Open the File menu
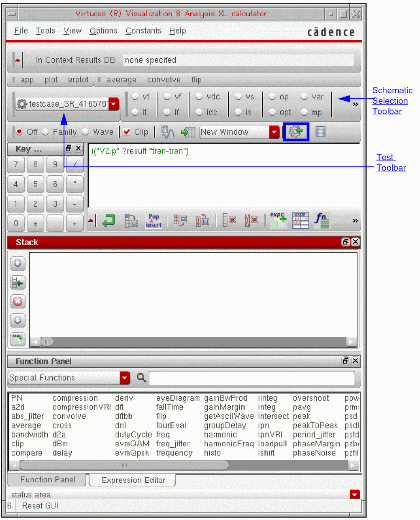 point(21,31)
